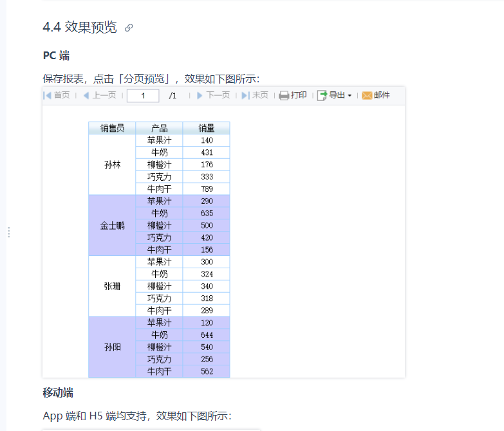Click the 4.4 效果预览 heading
Image resolution: width=504 pixels, height=431 pixels.
tap(80, 27)
